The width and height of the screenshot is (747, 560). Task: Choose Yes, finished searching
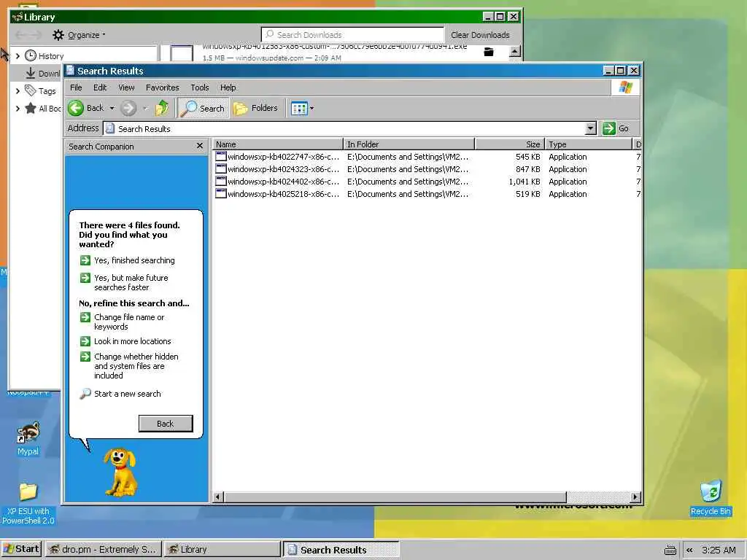click(127, 260)
